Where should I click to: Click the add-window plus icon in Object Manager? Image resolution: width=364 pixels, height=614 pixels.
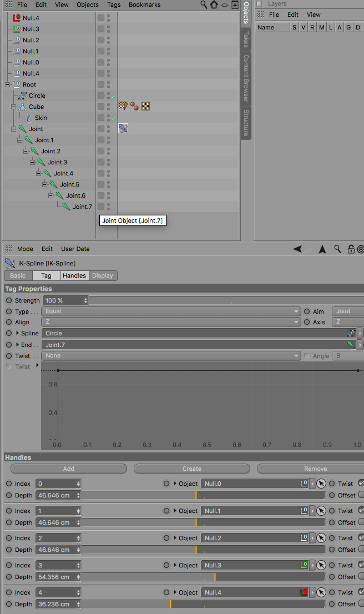(x=235, y=4)
